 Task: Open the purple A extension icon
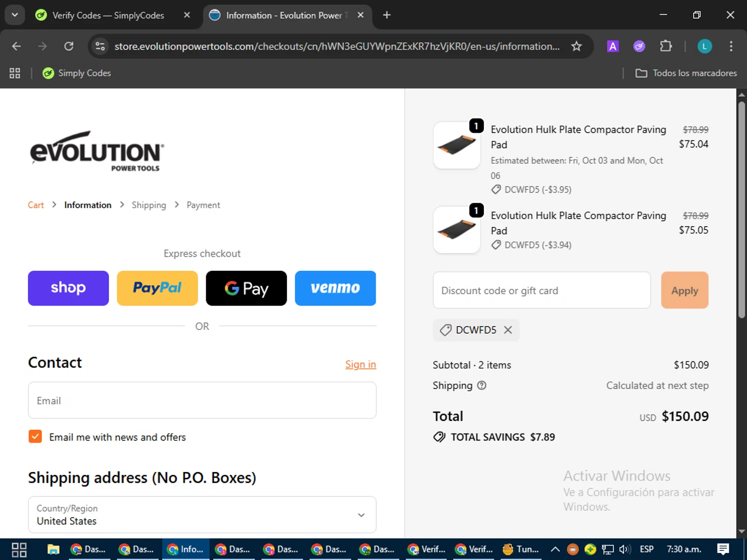pos(613,46)
